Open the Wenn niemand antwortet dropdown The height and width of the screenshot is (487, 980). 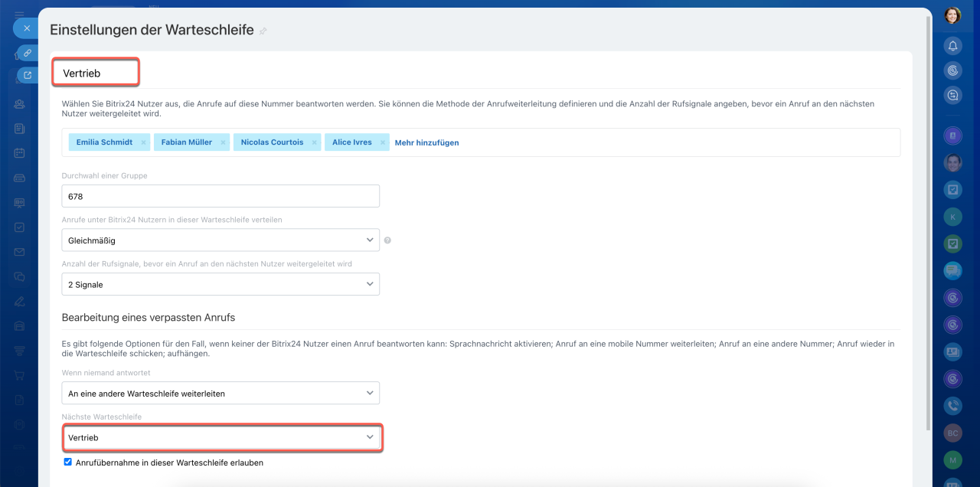(220, 394)
